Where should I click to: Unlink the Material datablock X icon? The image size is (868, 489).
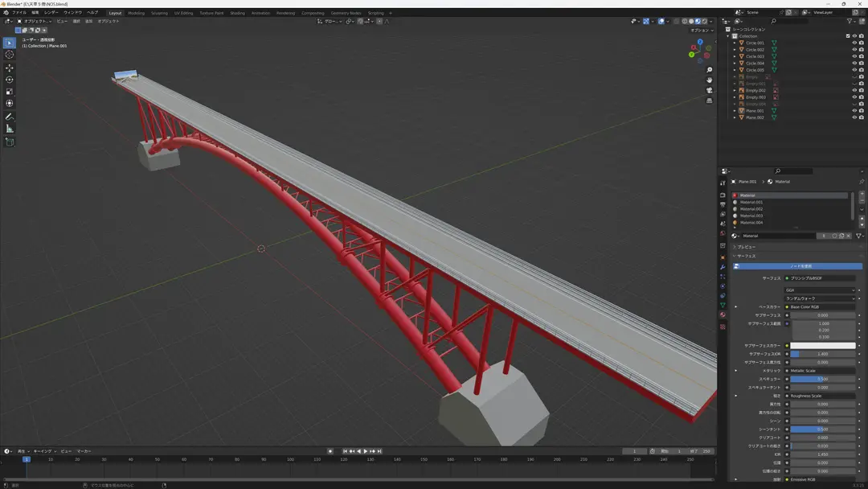pyautogui.click(x=848, y=236)
